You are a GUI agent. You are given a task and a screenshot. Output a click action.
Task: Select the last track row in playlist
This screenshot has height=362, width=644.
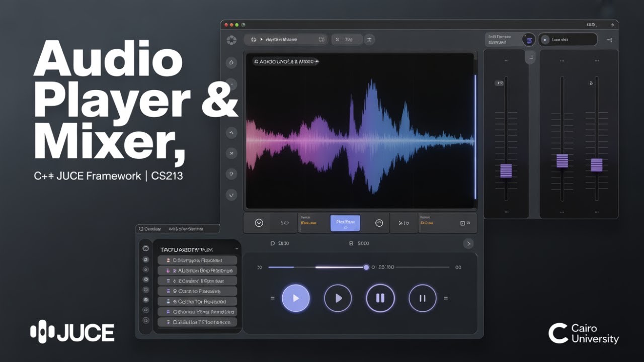pos(197,322)
